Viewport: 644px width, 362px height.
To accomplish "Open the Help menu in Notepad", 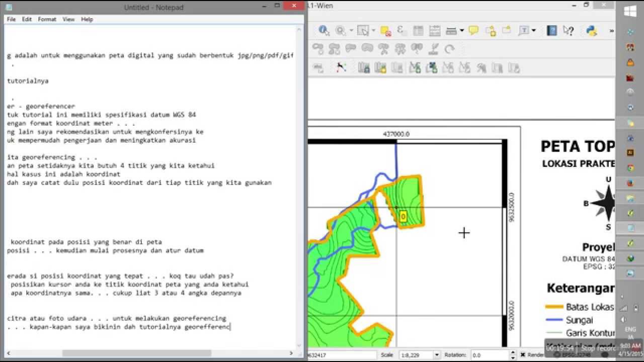I will pos(87,19).
